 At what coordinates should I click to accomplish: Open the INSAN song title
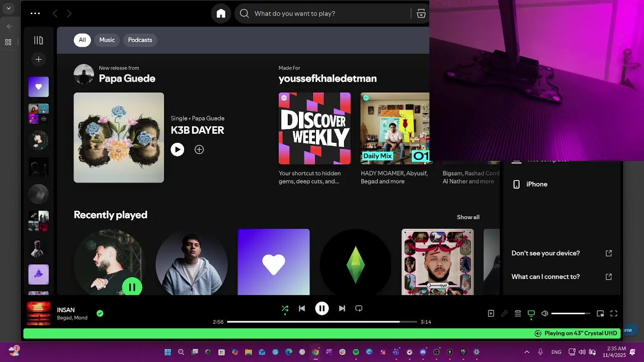(66, 310)
